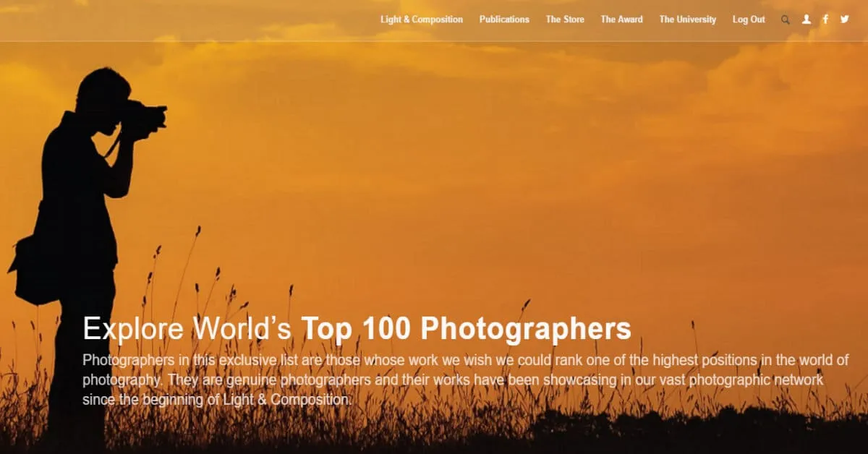Click the user account profile icon
The image size is (868, 454).
click(x=807, y=20)
